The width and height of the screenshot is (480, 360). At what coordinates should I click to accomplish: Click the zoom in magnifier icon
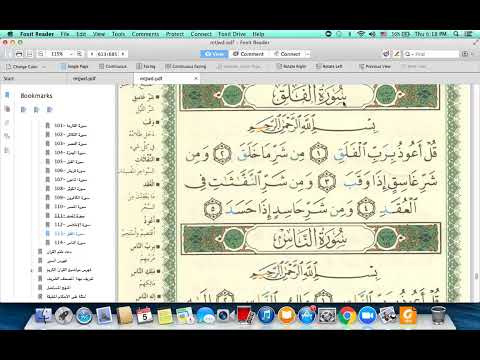79,54
